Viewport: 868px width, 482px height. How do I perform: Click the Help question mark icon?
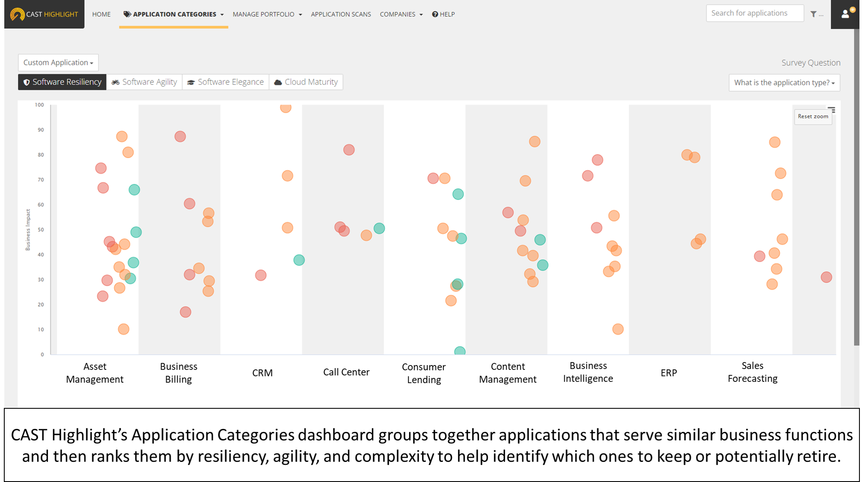(435, 14)
